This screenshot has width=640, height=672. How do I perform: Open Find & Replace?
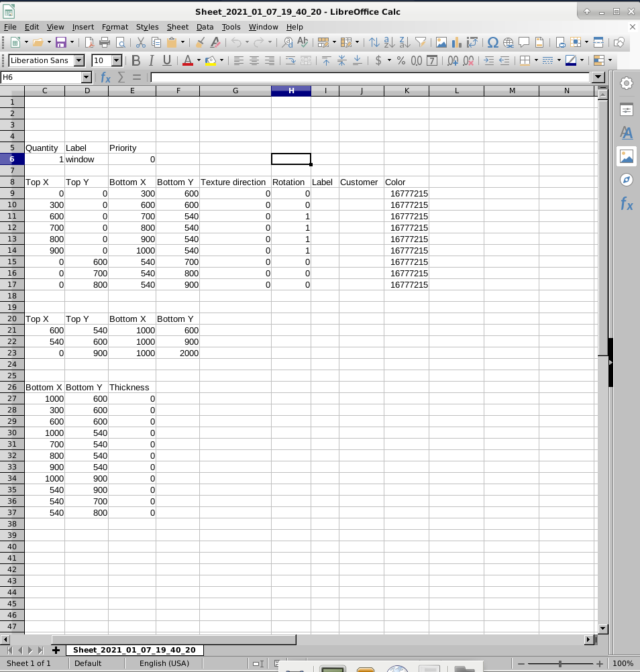pos(288,42)
